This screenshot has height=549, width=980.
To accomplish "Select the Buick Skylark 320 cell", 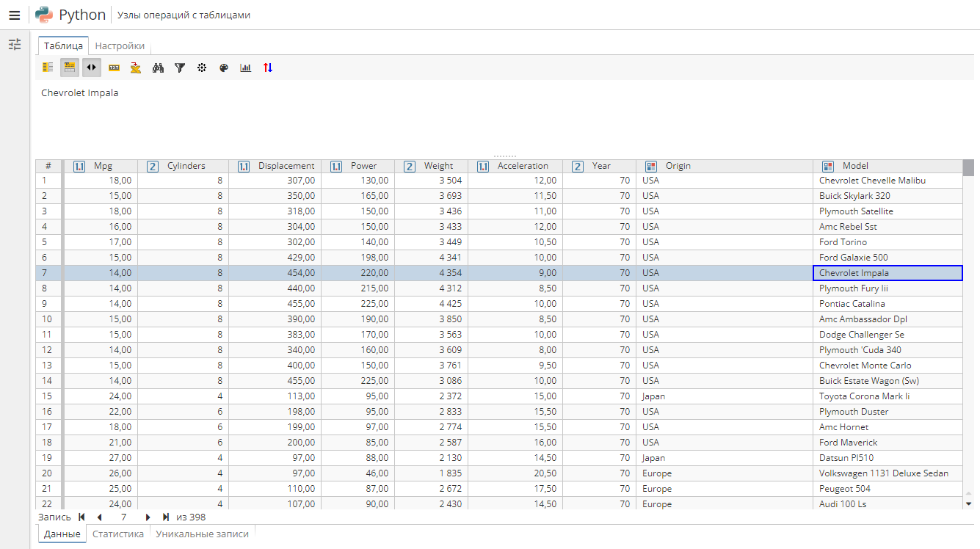I will click(888, 196).
